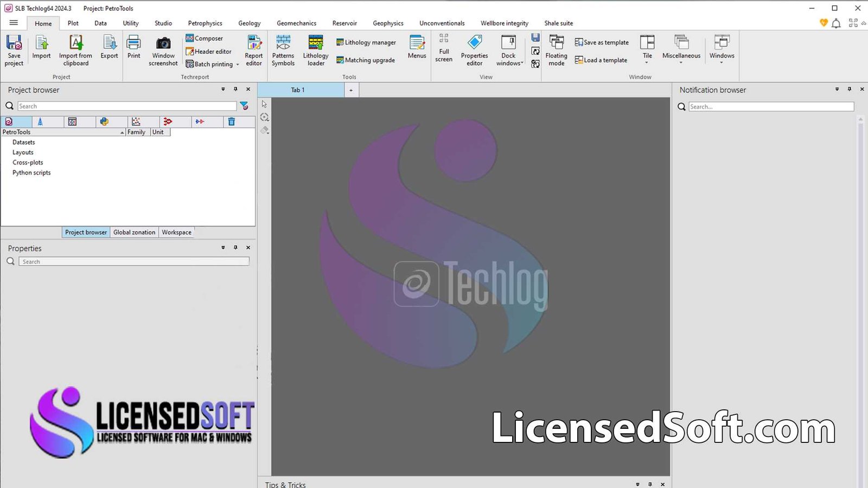Open the Geophysics ribbon tab
868x488 pixels.
[x=388, y=23]
